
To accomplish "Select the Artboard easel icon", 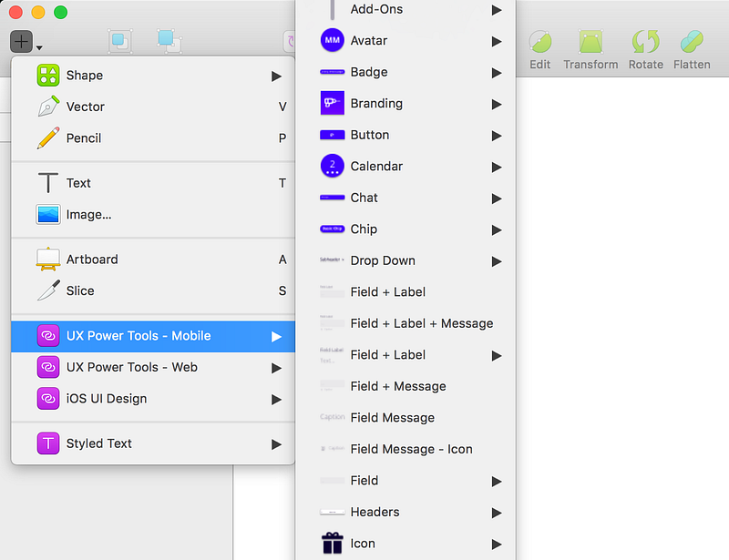I will coord(48,260).
